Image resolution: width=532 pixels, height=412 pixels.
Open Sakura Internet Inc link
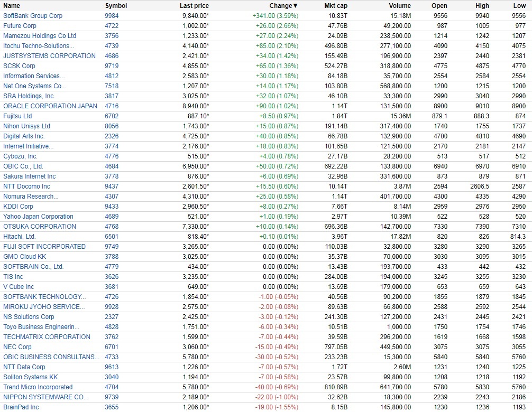coord(30,176)
